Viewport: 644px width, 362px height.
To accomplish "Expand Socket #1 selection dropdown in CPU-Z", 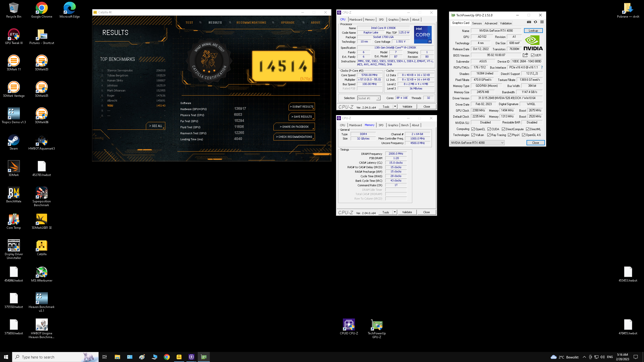I will [378, 98].
